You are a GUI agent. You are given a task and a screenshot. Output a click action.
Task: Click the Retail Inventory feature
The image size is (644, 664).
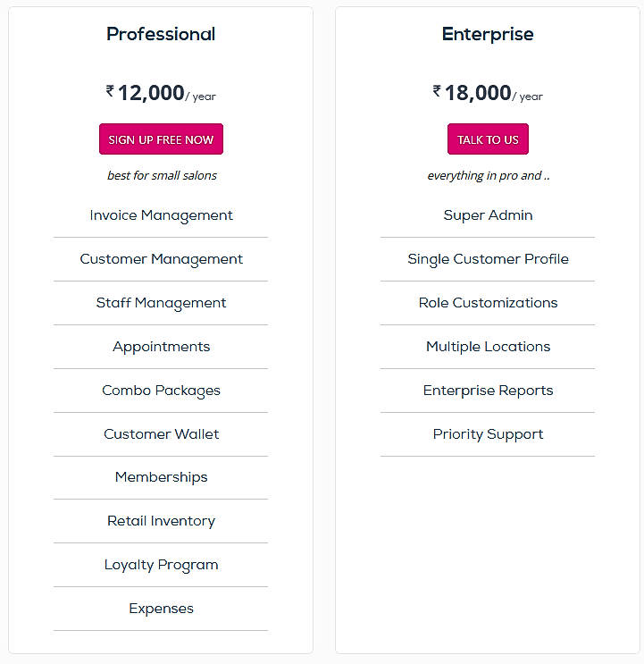[161, 521]
